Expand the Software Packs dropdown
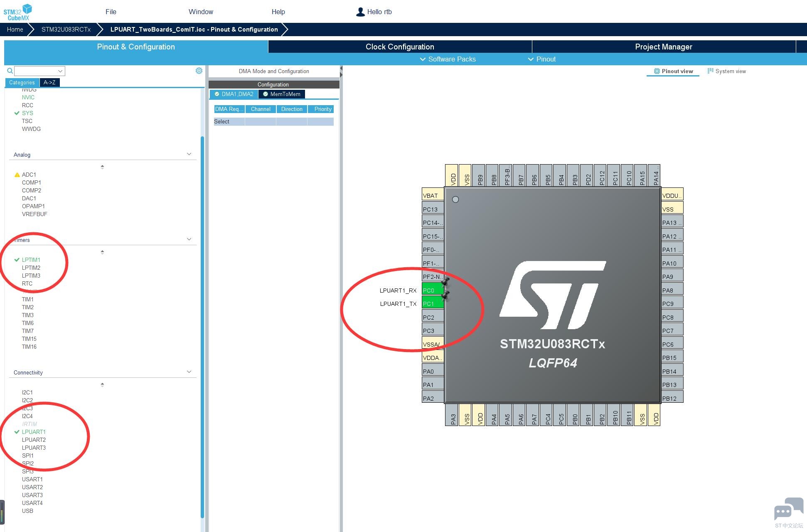Image resolution: width=807 pixels, height=532 pixels. [448, 59]
